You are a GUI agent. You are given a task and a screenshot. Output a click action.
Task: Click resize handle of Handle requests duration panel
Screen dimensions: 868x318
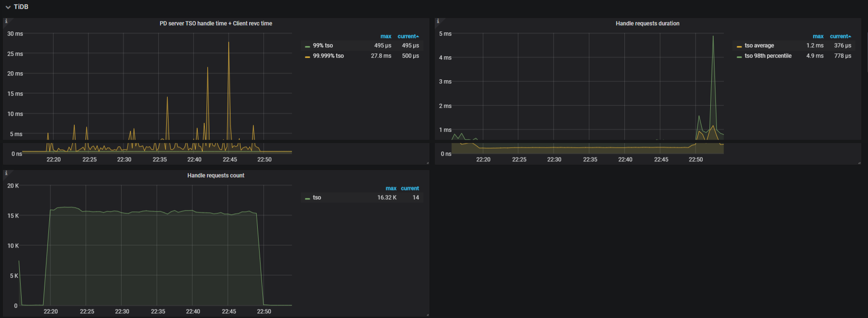[x=859, y=163]
